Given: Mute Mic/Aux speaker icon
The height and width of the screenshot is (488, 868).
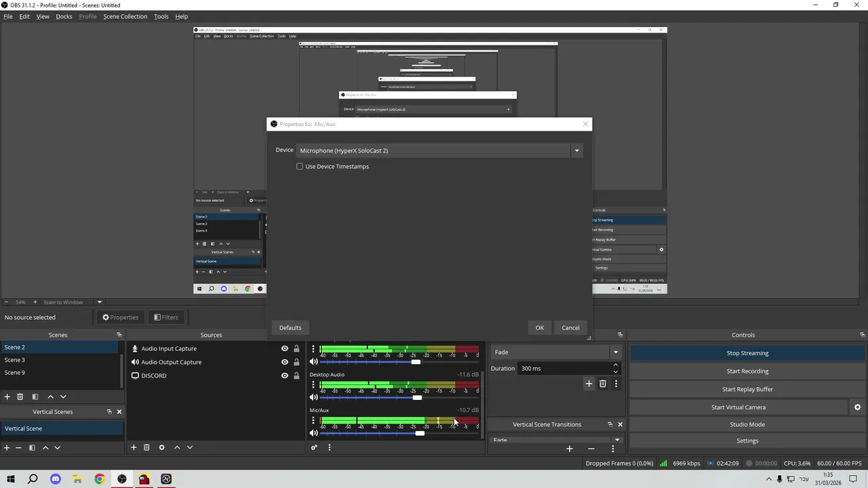Looking at the screenshot, I should point(314,433).
